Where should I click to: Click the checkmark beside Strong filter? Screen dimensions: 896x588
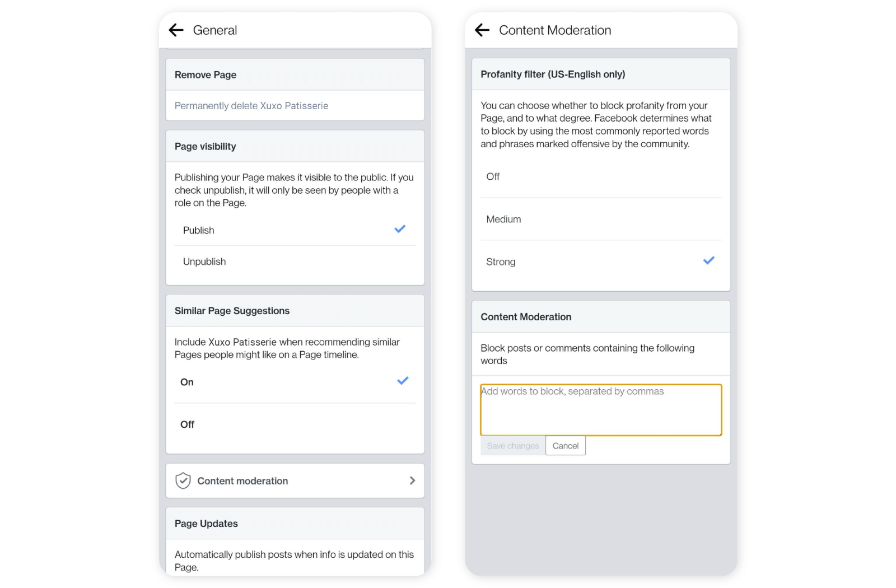point(708,260)
